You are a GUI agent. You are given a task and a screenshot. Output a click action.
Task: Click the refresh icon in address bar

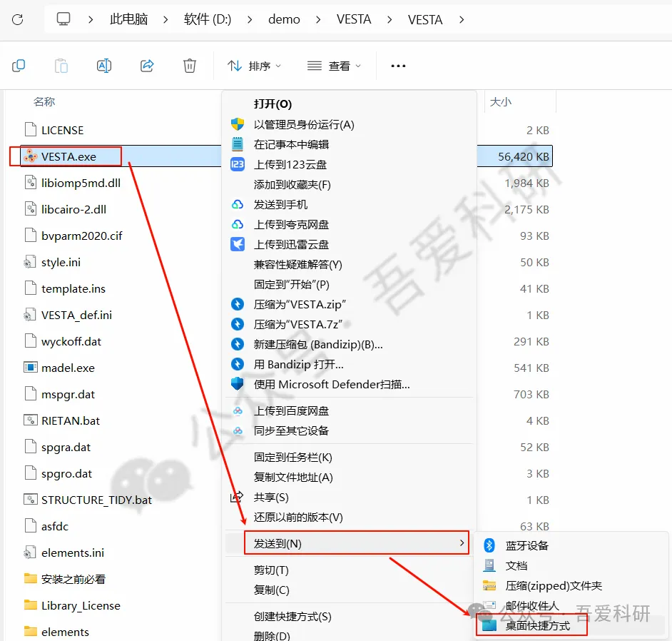[x=18, y=19]
